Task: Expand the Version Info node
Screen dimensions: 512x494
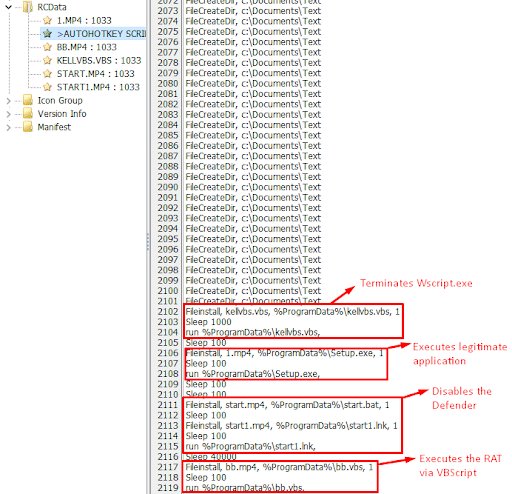Action: (x=9, y=114)
